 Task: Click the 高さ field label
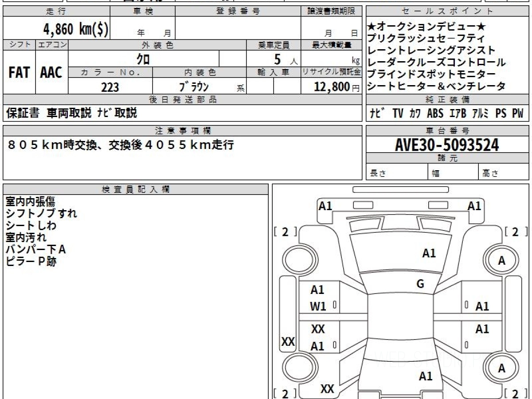pos(491,174)
